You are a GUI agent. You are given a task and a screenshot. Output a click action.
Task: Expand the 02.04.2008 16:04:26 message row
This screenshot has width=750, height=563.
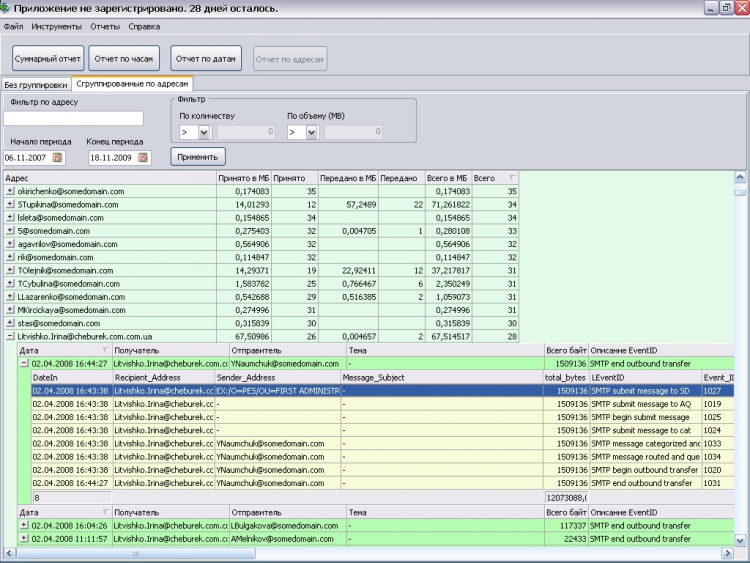tap(24, 525)
